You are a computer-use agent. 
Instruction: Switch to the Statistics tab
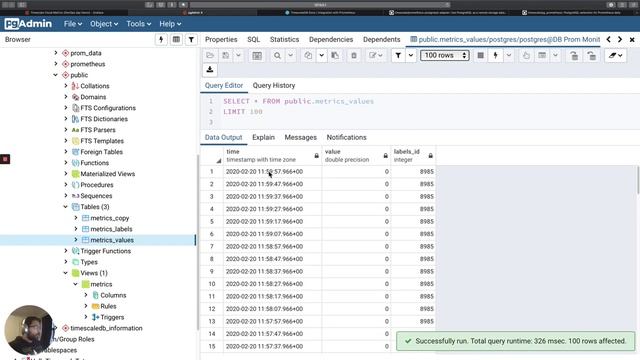tap(284, 40)
